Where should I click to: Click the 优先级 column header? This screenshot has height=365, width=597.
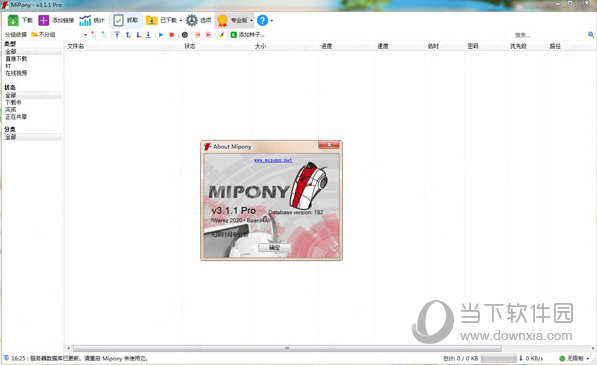click(518, 46)
